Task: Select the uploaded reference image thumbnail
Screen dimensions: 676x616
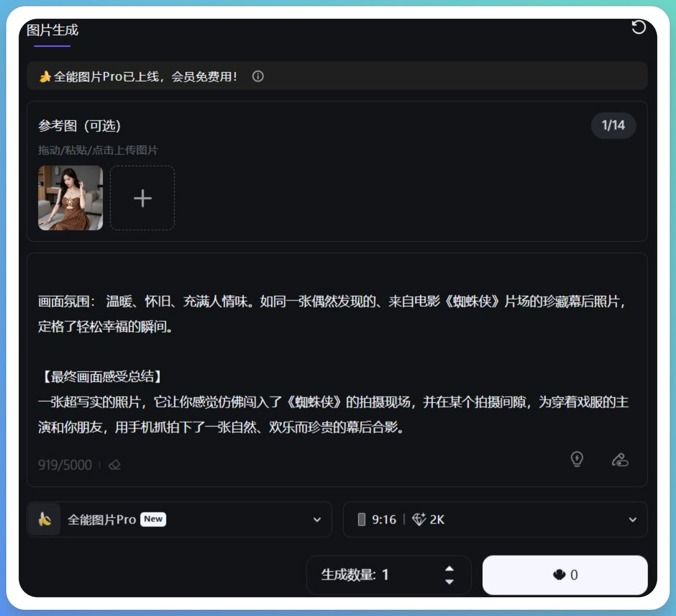Action: point(70,198)
